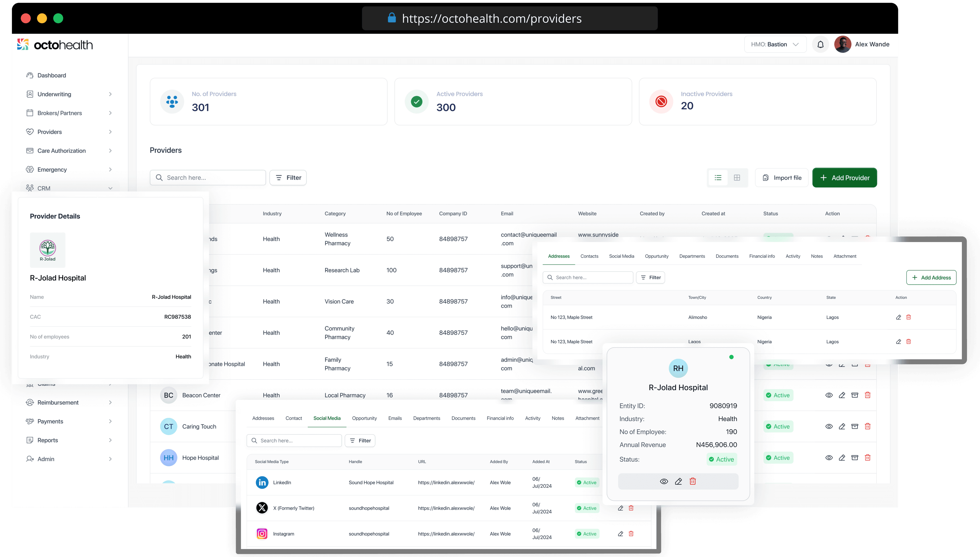Delete Alimosho address entry

click(x=909, y=317)
